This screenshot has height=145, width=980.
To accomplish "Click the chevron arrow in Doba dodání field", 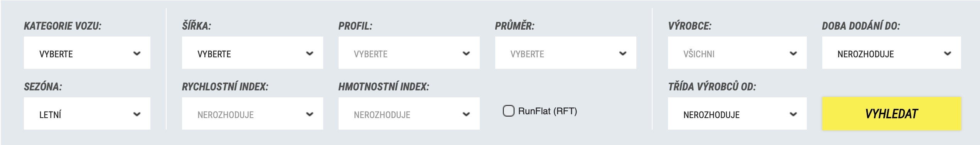I will (x=948, y=53).
